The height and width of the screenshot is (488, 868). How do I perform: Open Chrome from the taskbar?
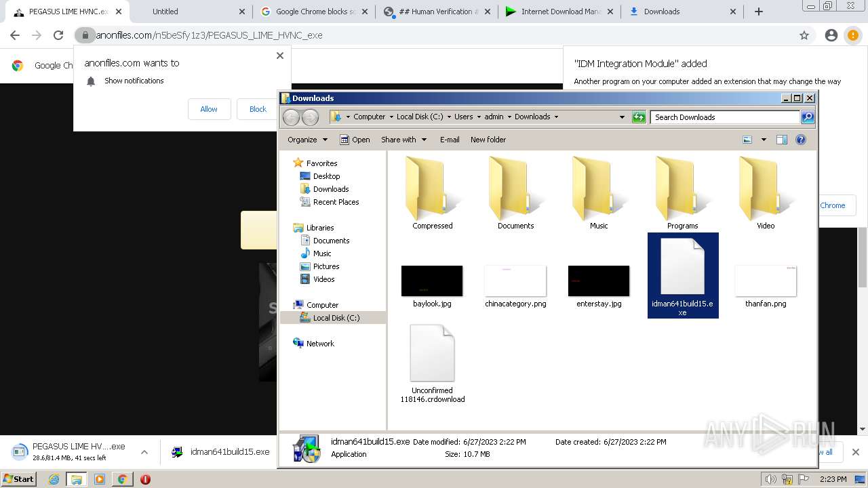point(122,479)
